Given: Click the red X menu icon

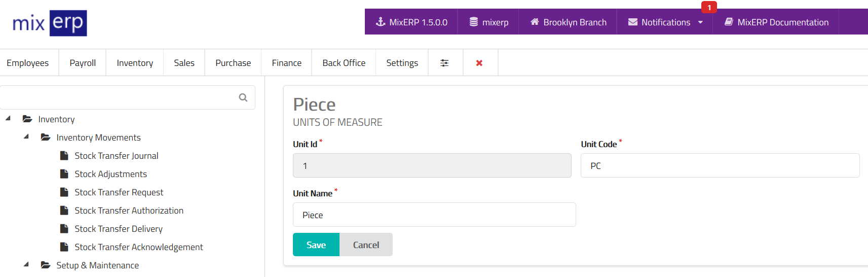Looking at the screenshot, I should click(x=479, y=63).
